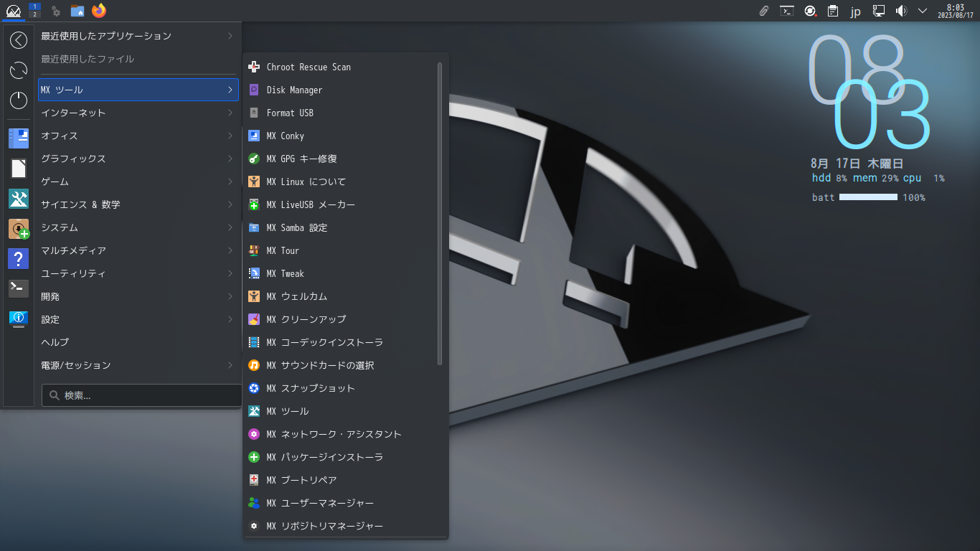Expand the グラフィックス category arrow

[230, 159]
